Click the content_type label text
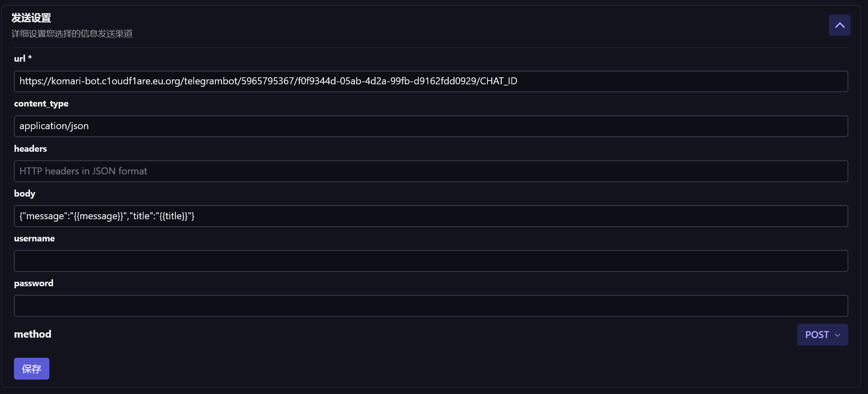 coord(41,104)
